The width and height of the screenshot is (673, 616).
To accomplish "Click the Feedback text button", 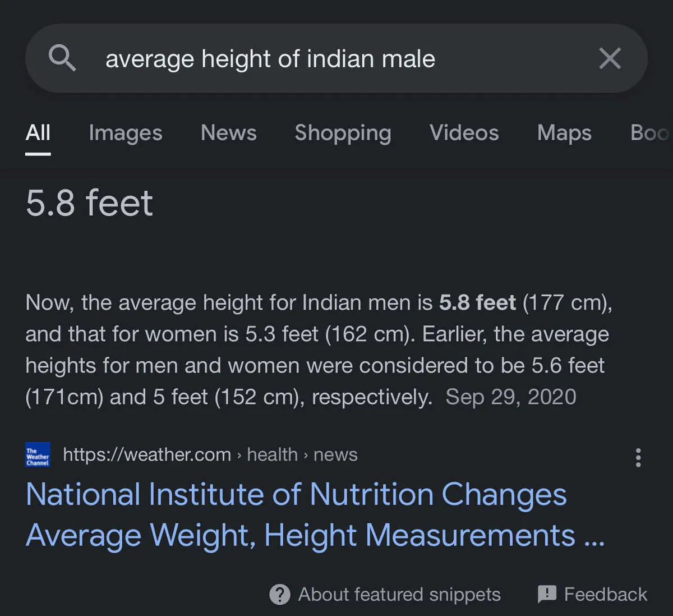I will point(605,594).
